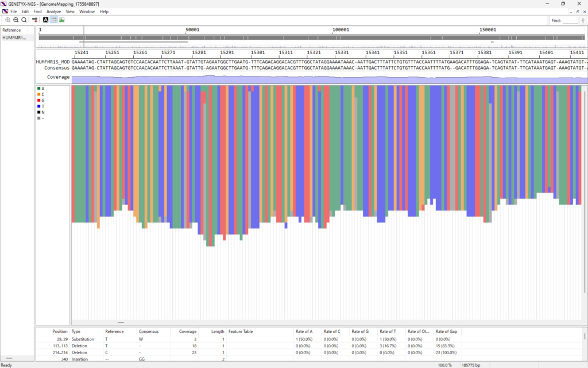Click the Position column header
Viewport: 588px width, 368px height.
pyautogui.click(x=60, y=331)
